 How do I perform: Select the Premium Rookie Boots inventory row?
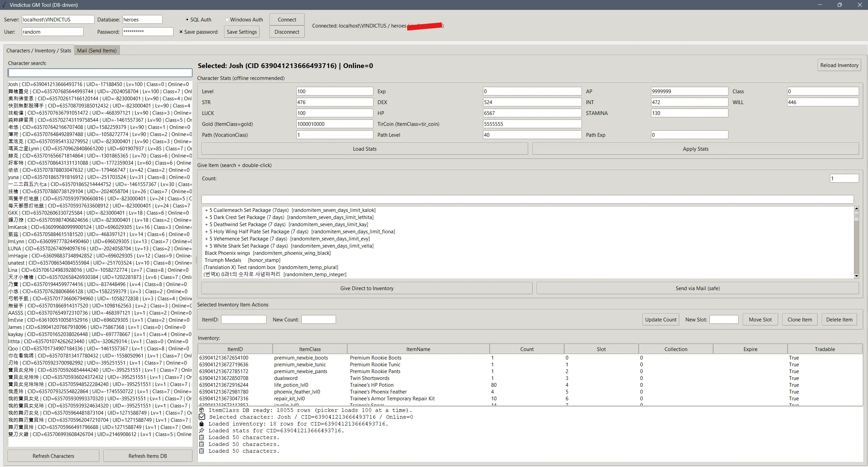530,358
